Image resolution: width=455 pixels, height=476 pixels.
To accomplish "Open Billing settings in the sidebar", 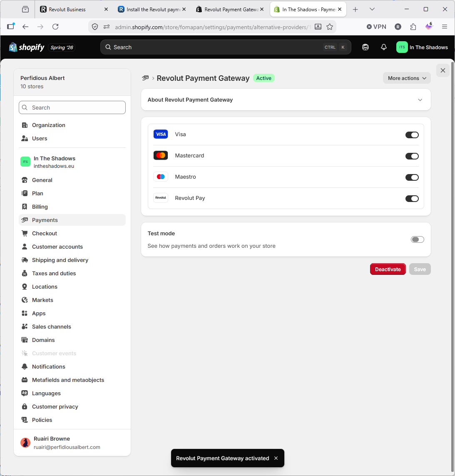I will [x=72, y=207].
